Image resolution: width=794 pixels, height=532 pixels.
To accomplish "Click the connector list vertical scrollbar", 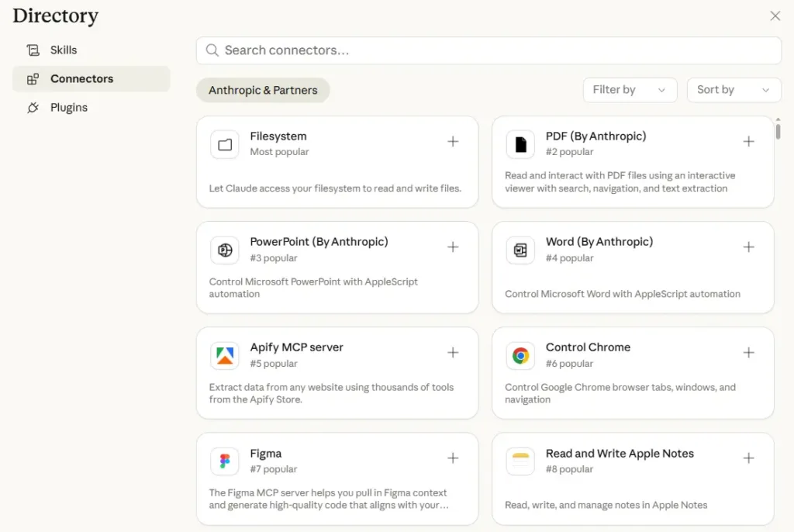I will (778, 130).
